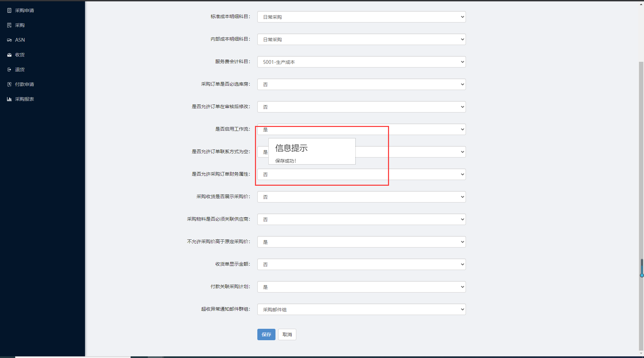
Task: Click the 取消 button
Action: tap(287, 334)
